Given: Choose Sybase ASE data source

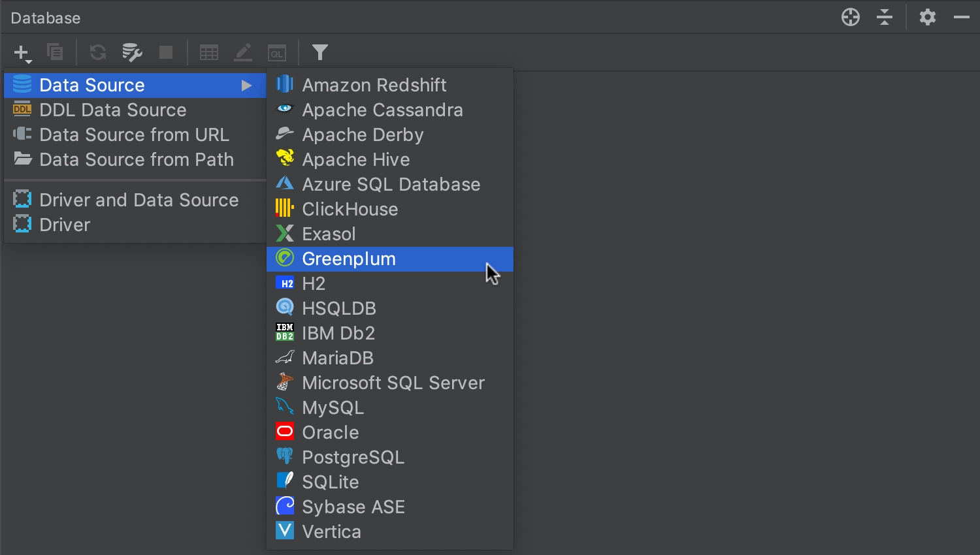Looking at the screenshot, I should 390,507.
